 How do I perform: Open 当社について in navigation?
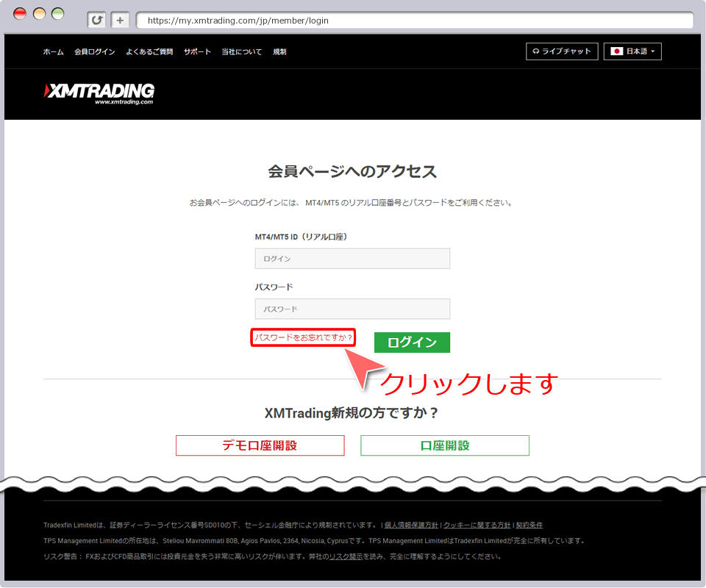[x=241, y=52]
